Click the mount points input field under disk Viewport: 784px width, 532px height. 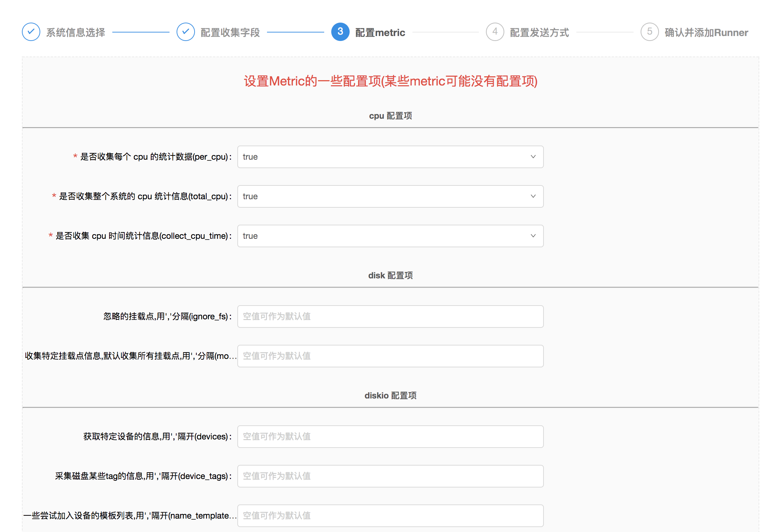(390, 356)
